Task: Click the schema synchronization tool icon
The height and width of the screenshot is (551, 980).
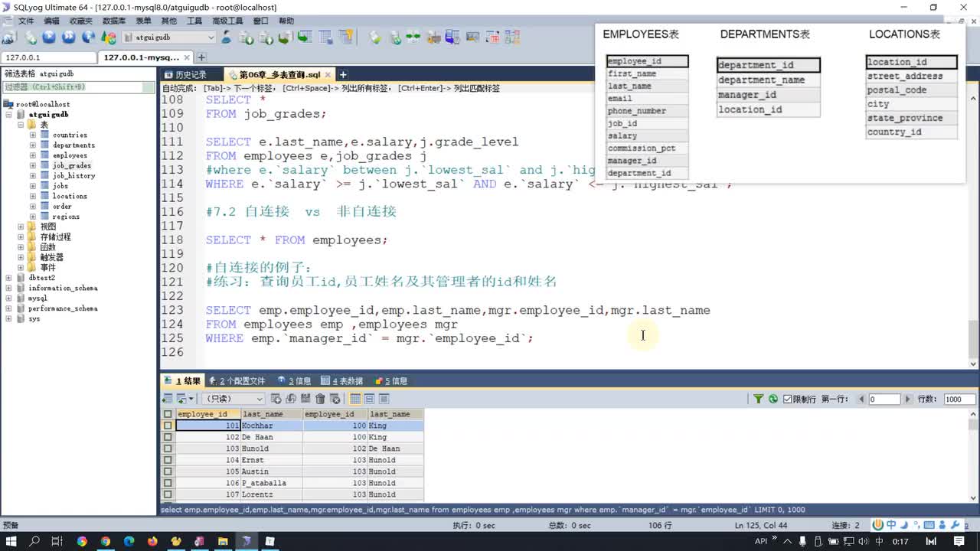Action: [x=413, y=37]
